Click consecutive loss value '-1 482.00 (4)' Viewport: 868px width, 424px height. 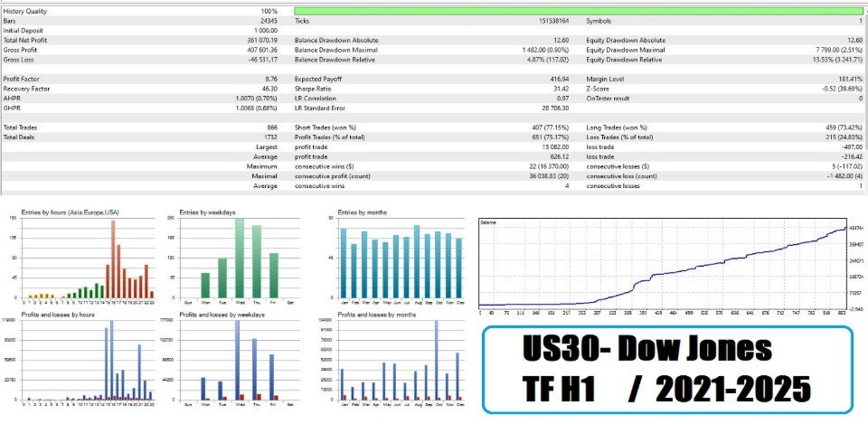tap(844, 176)
